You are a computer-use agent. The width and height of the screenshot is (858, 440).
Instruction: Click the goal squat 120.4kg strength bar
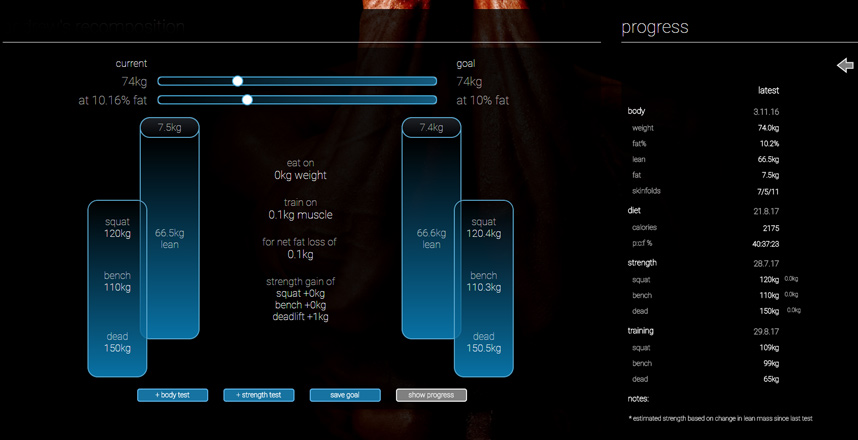(484, 228)
